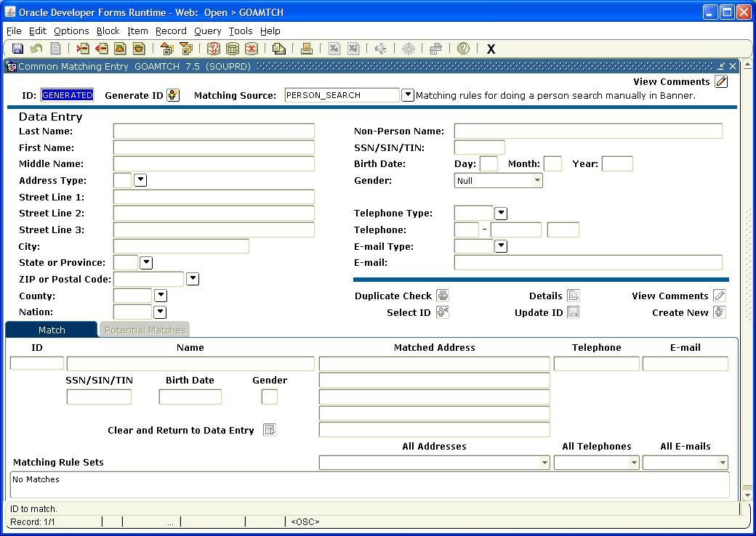Click the first Xs document toolbar icon
The width and height of the screenshot is (756, 536).
click(x=334, y=49)
